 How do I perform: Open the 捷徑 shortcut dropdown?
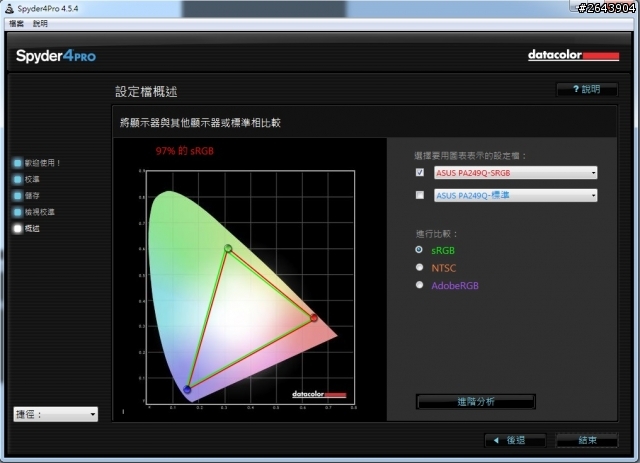click(56, 414)
